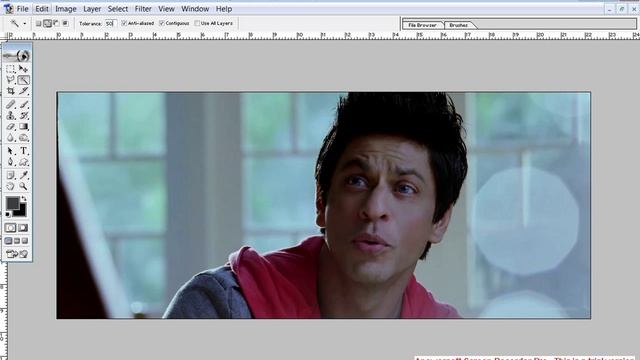This screenshot has height=360, width=640.
Task: Select the Blur tool
Action: 11,138
